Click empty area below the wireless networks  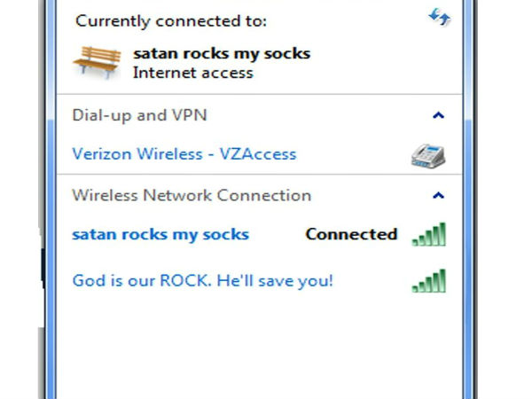tap(257, 346)
